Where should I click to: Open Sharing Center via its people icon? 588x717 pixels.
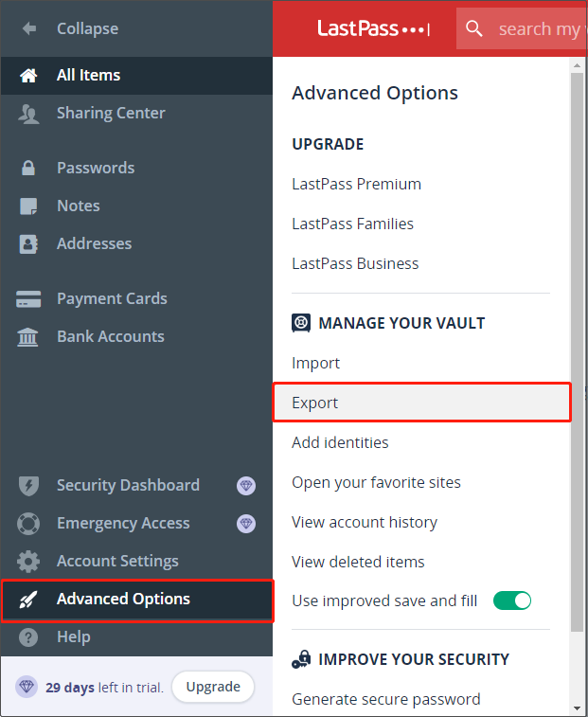28,114
